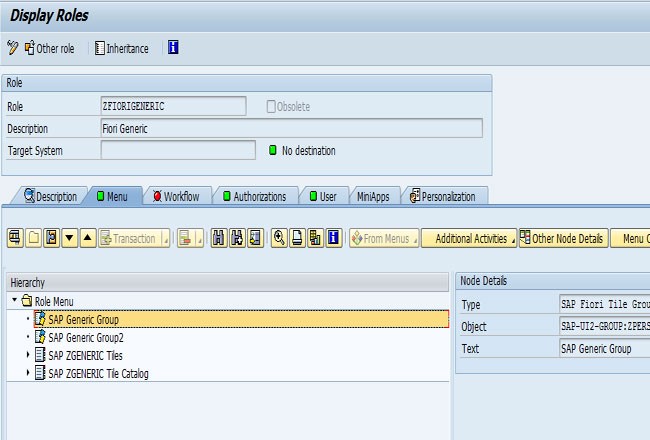
Task: Select catalog icon of SAP ZGENERIC Tile Catalog
Action: click(40, 373)
